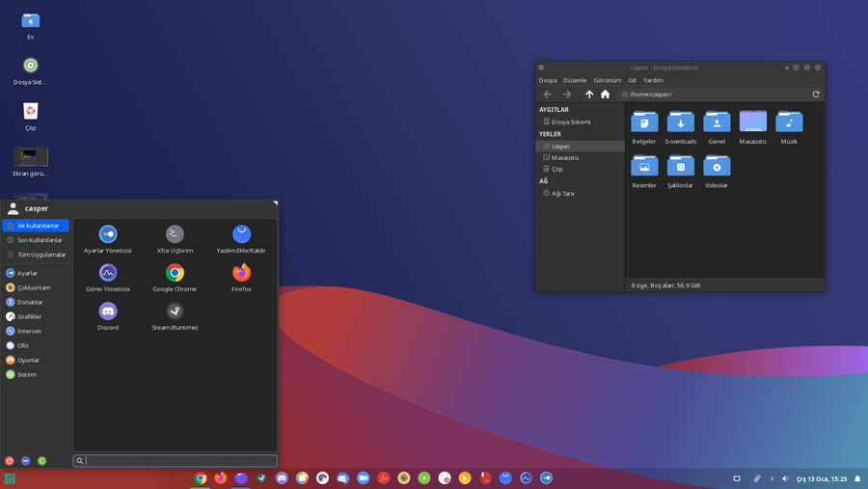Select Dosya Sistemi under Aygıtlar
The width and height of the screenshot is (868, 489).
[570, 122]
